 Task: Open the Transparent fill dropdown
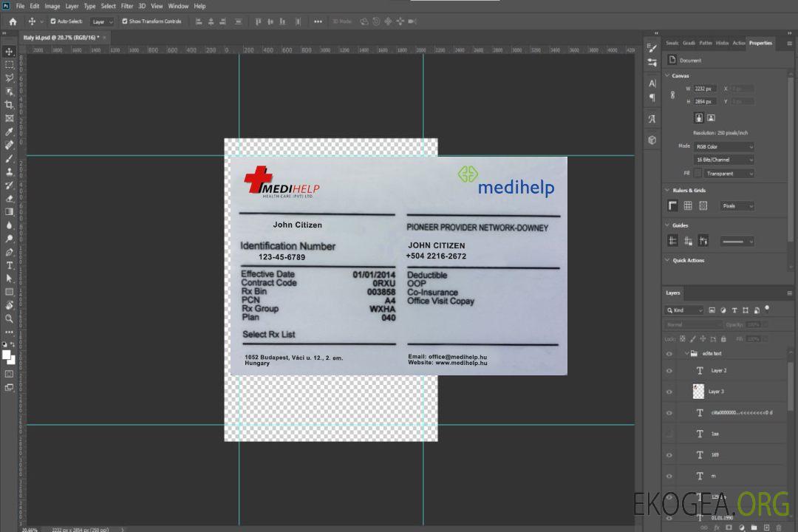(729, 174)
